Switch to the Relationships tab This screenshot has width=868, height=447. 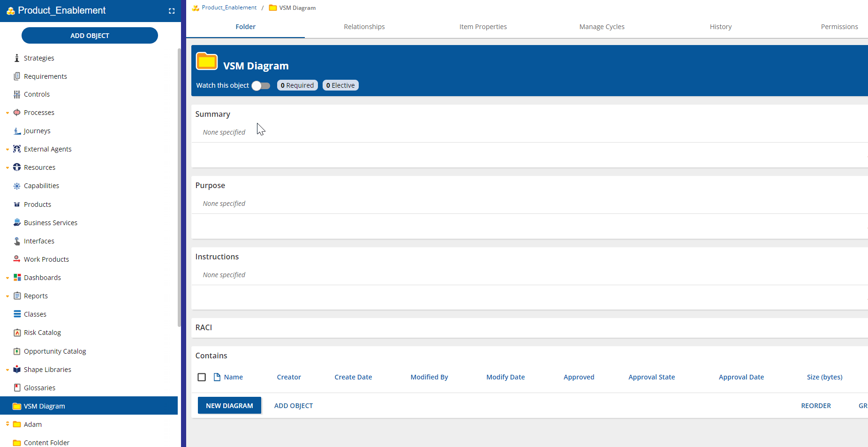coord(364,27)
